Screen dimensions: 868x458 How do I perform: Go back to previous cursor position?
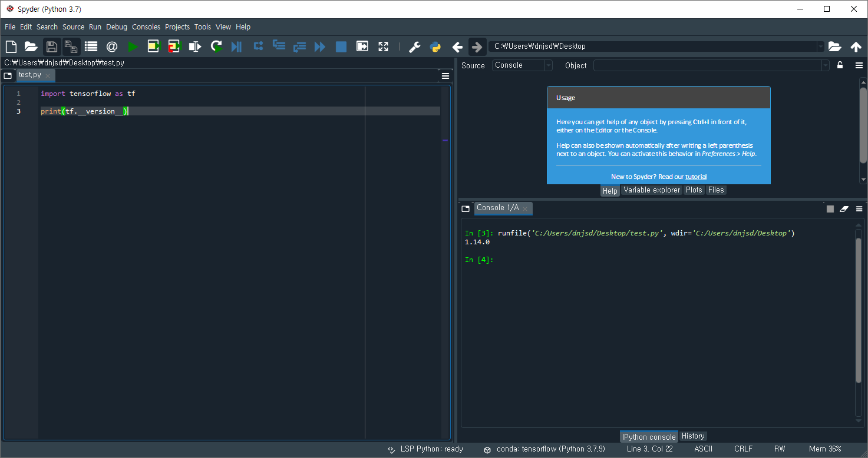pyautogui.click(x=457, y=47)
